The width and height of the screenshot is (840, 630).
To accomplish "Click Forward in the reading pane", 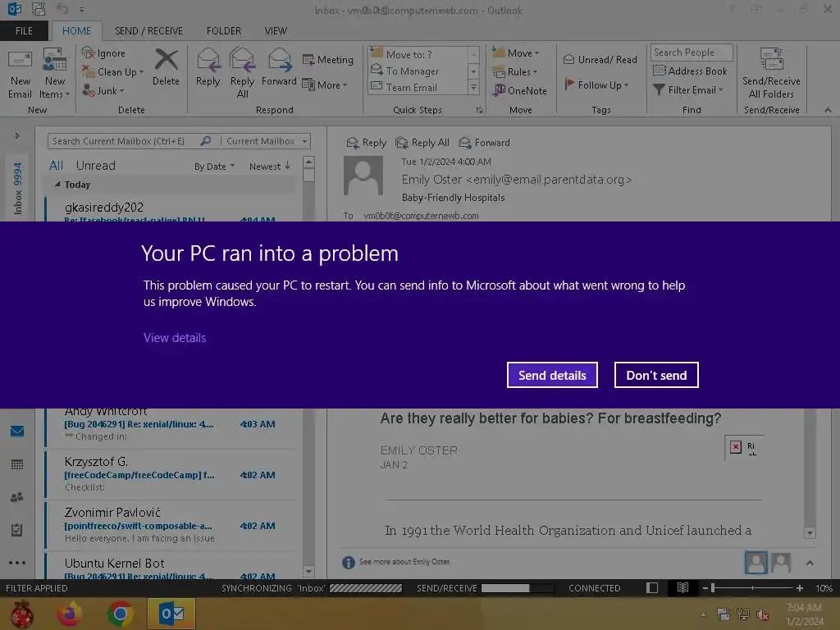I will (x=484, y=143).
